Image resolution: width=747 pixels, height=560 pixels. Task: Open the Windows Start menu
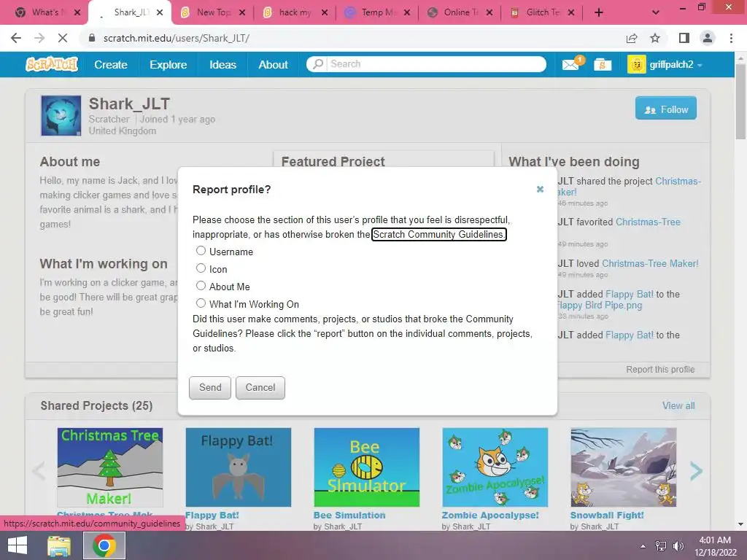tap(18, 545)
